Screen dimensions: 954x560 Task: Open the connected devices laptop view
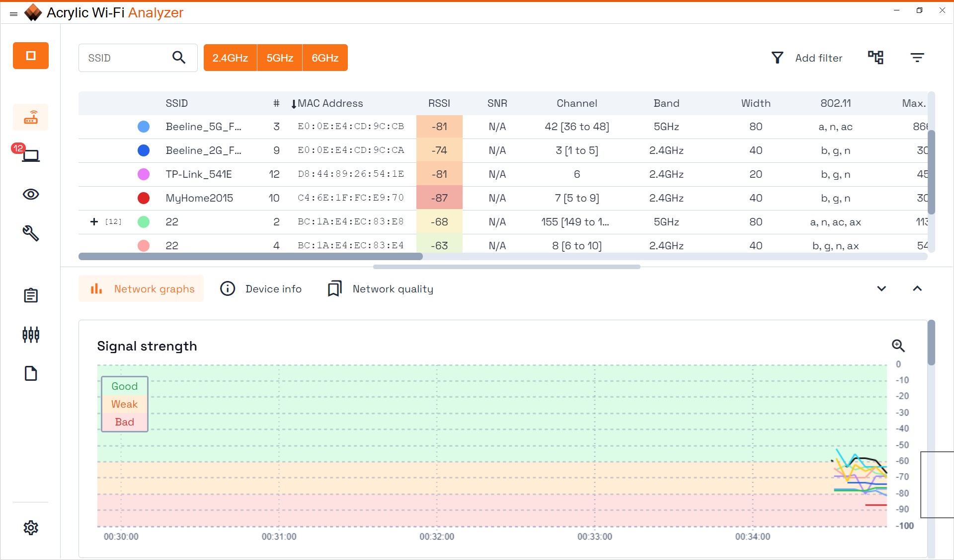click(31, 156)
